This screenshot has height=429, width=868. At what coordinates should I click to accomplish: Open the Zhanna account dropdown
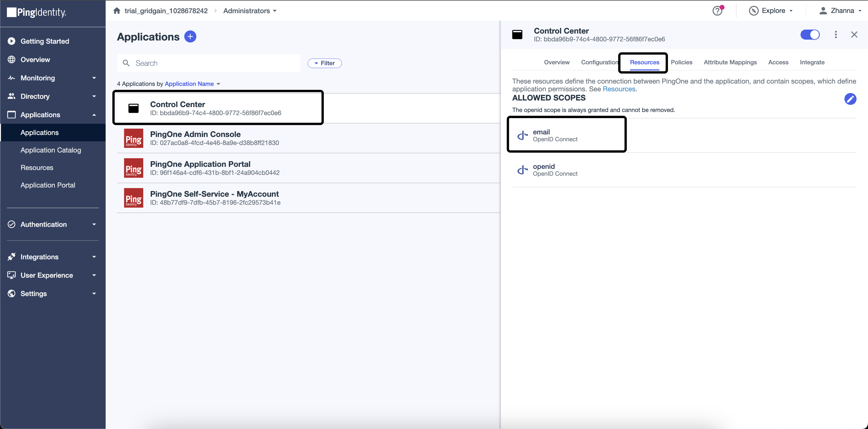[x=840, y=11]
